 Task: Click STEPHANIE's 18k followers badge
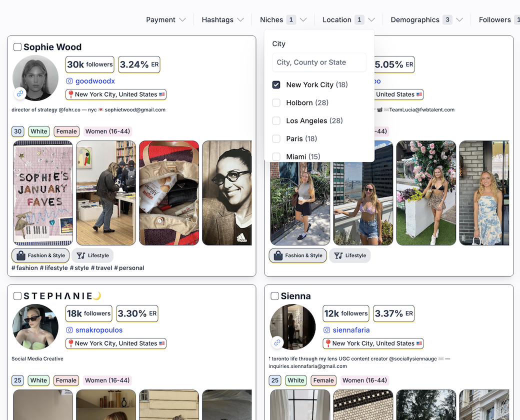[x=89, y=313]
